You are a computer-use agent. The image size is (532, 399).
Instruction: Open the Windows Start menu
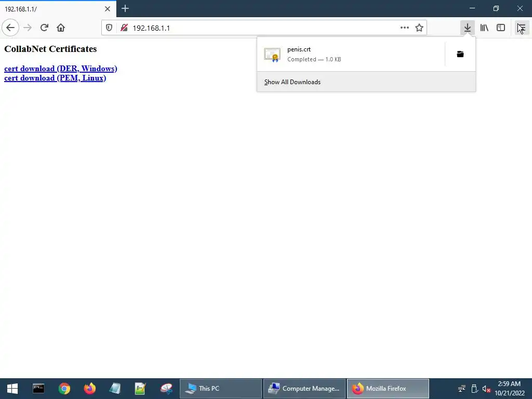click(x=12, y=389)
